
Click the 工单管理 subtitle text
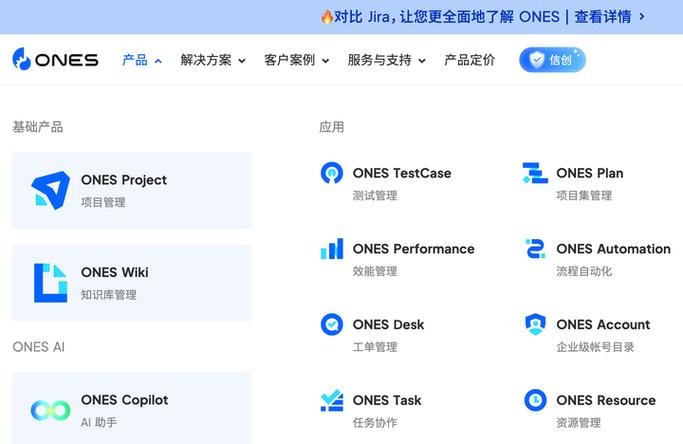coord(375,347)
